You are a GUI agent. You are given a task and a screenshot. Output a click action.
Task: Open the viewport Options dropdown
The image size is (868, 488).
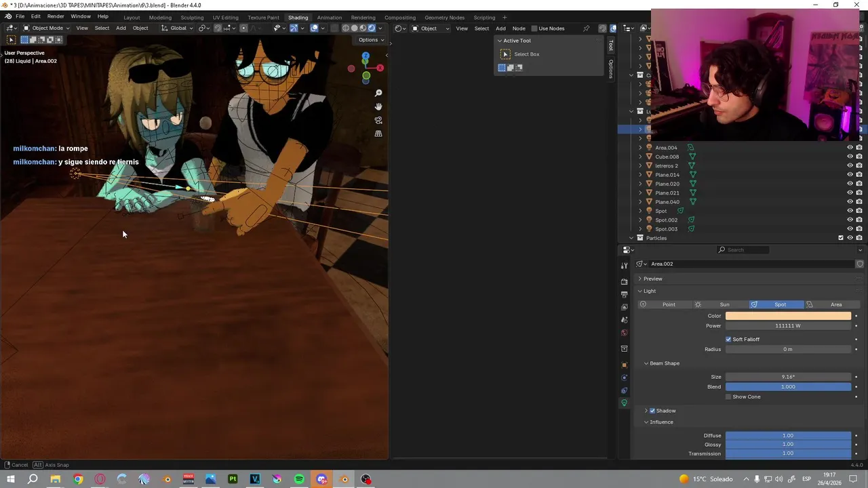(x=371, y=40)
